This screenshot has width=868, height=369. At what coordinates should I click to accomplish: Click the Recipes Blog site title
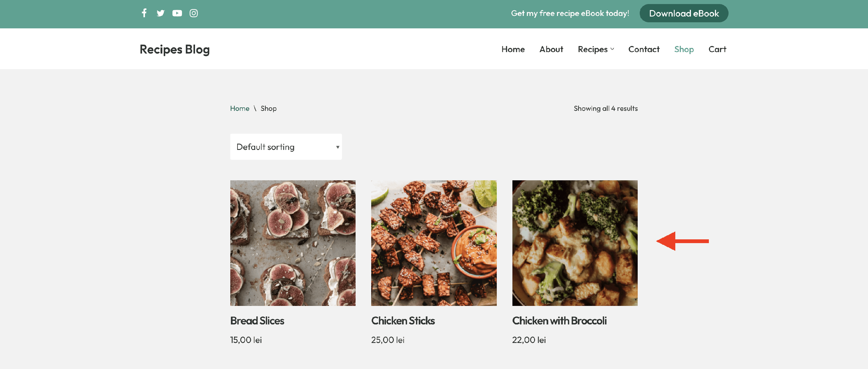pos(174,49)
